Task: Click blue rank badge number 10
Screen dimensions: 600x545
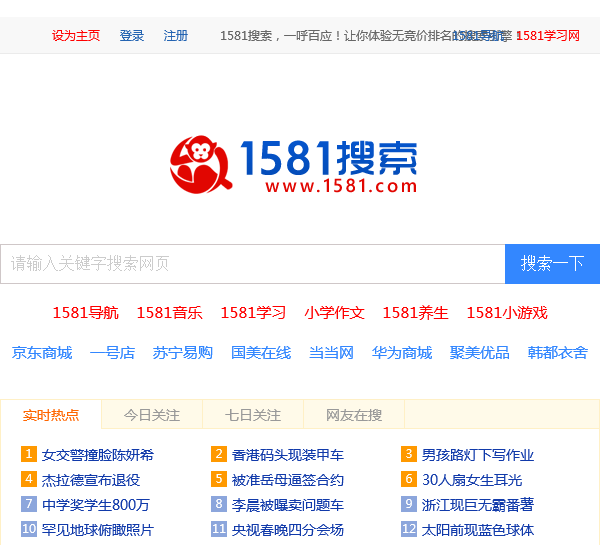Action: point(29,529)
